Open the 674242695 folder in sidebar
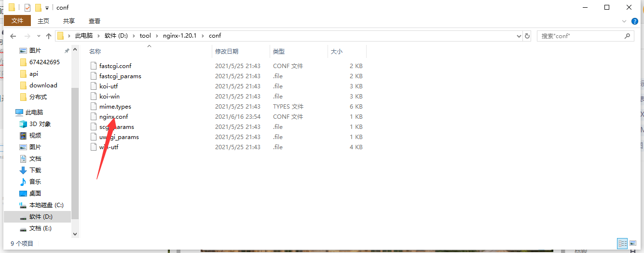644x253 pixels. pos(44,62)
